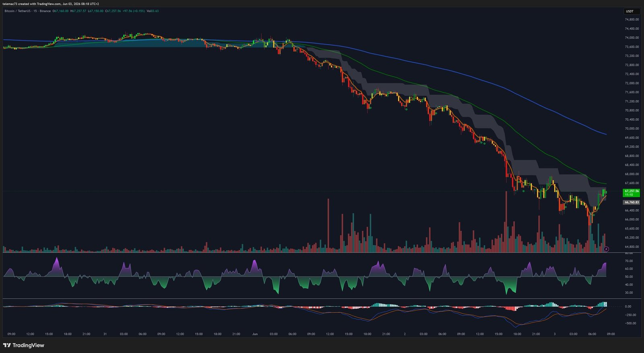
Task: Click the 31 date label on time axis
Action: 105,334
